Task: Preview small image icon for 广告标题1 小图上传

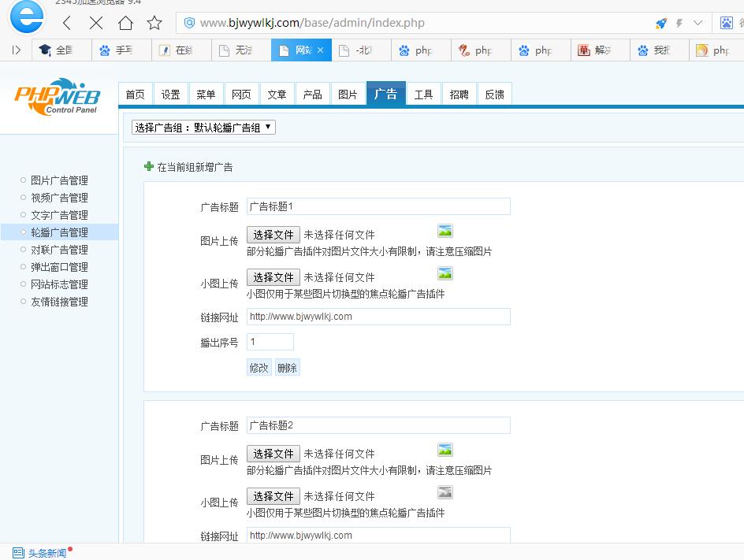Action: click(445, 273)
